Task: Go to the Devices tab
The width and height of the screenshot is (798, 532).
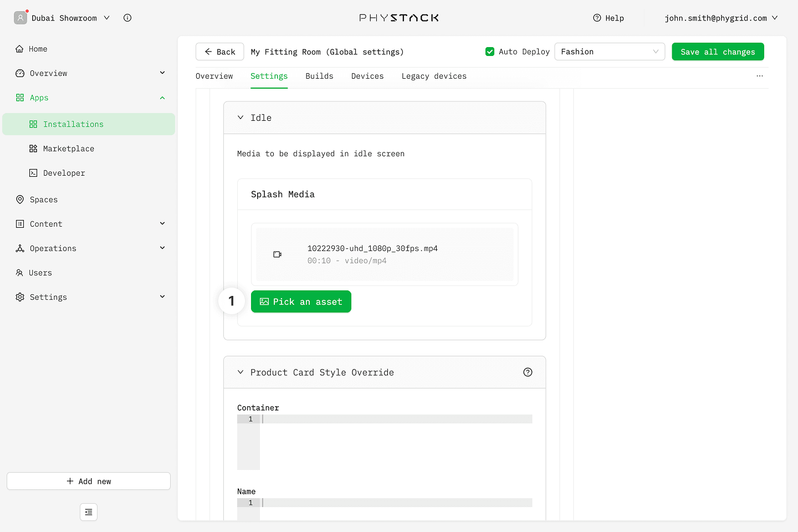Action: coord(367,76)
